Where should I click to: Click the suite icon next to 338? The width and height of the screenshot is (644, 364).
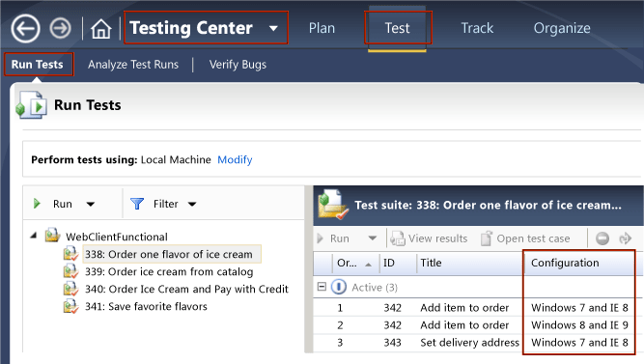coord(70,254)
